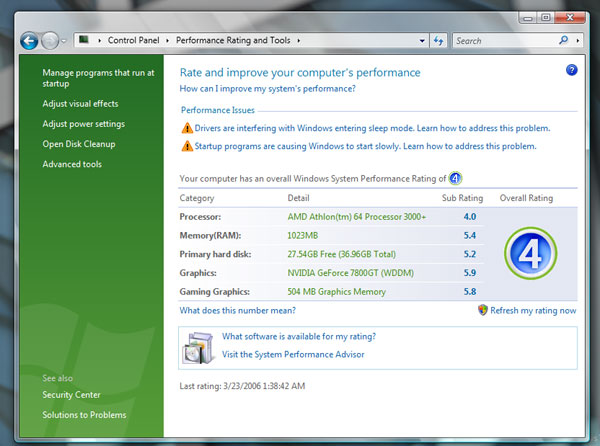Screen dimensions: 600x446
Task: Expand the chevron before Control Panel
Action: [99, 40]
